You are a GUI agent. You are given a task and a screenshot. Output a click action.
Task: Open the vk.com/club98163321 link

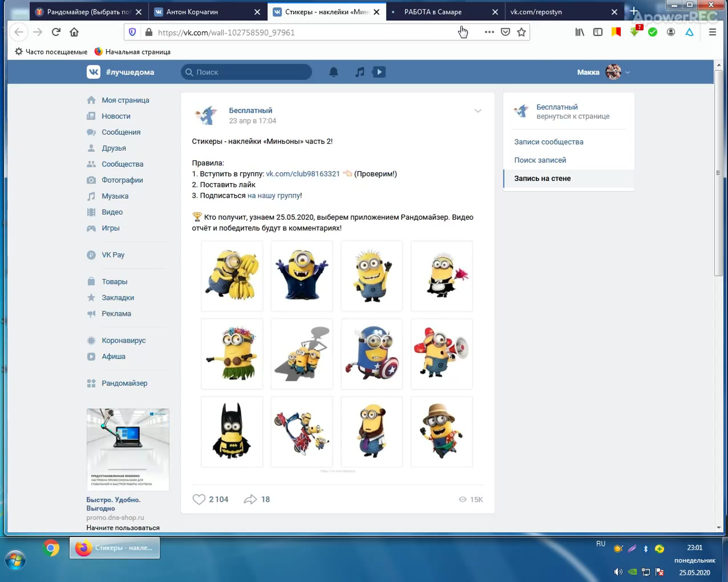(303, 174)
